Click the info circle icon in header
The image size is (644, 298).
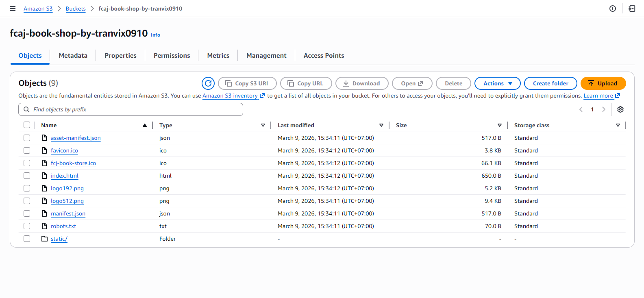click(x=613, y=9)
